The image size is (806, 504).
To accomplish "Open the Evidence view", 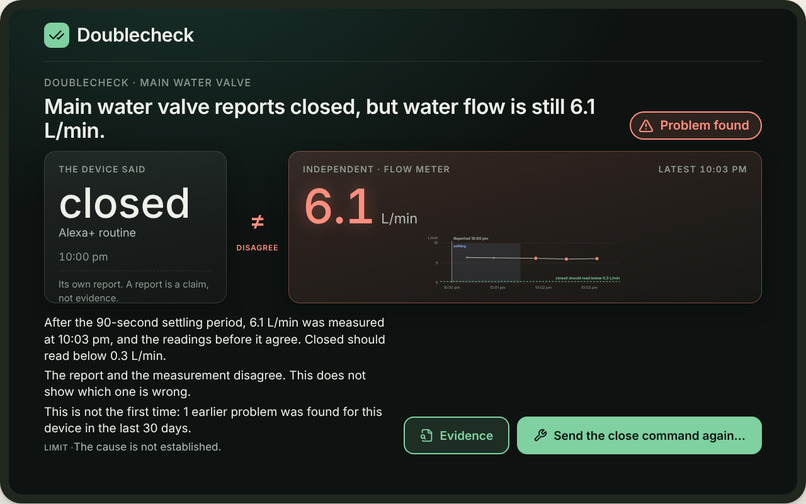I will tap(456, 436).
